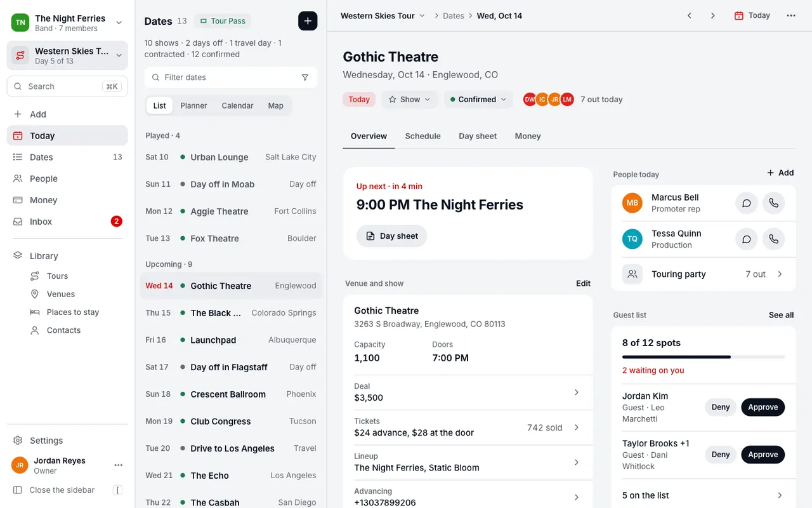Open Places to stay in Library
The height and width of the screenshot is (508, 812).
tap(73, 312)
